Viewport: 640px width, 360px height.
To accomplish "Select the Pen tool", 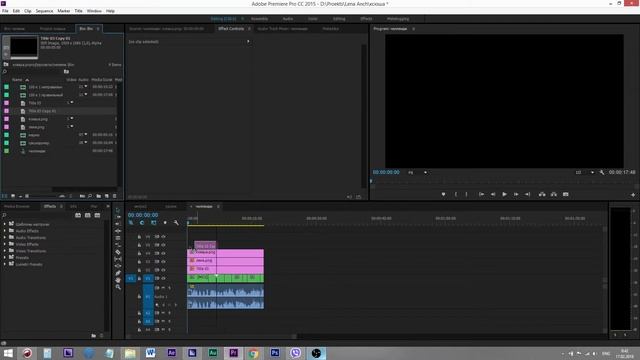I will coord(118,273).
